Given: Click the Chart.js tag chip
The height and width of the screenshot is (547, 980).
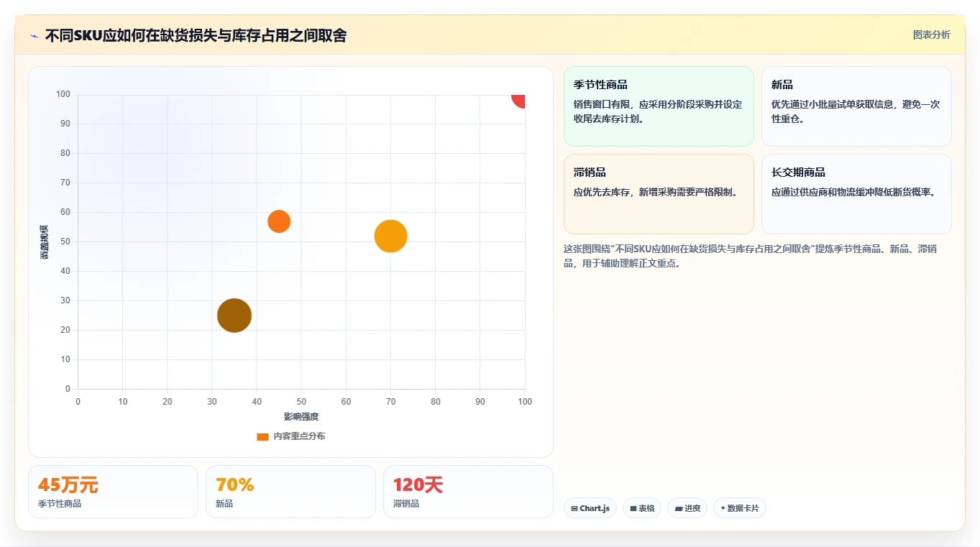Looking at the screenshot, I should point(590,508).
